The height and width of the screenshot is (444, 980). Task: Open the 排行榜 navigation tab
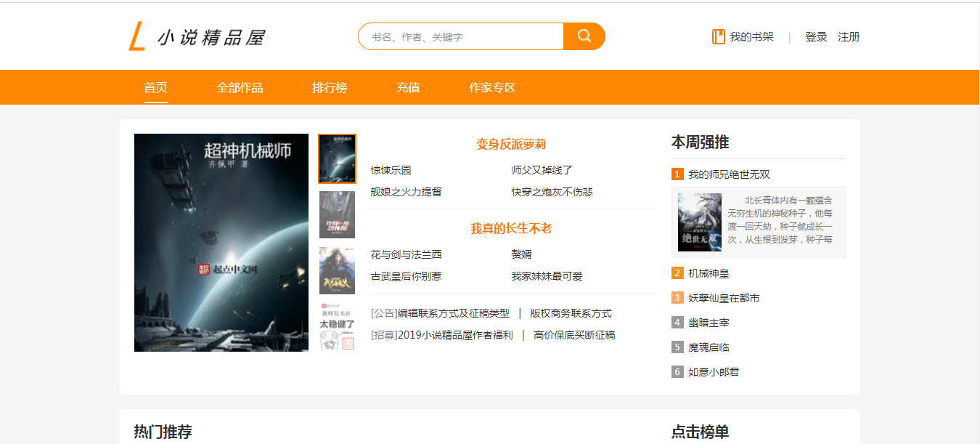[330, 88]
